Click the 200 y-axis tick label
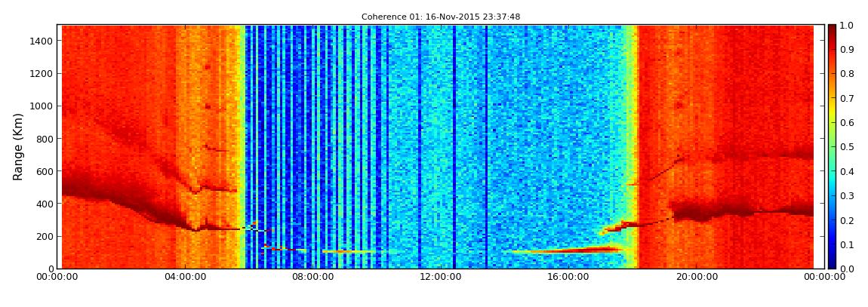868x307 pixels. 45,237
